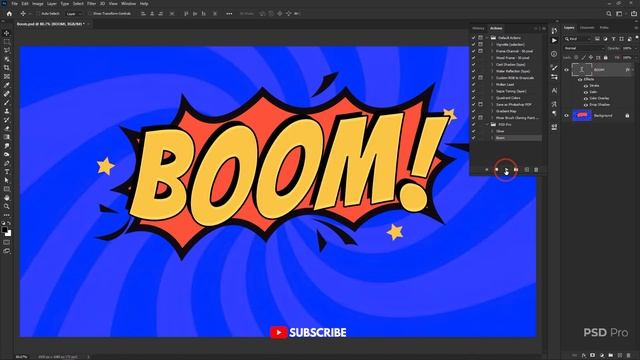This screenshot has height=360, width=640.
Task: Create new action icon
Action: (527, 169)
